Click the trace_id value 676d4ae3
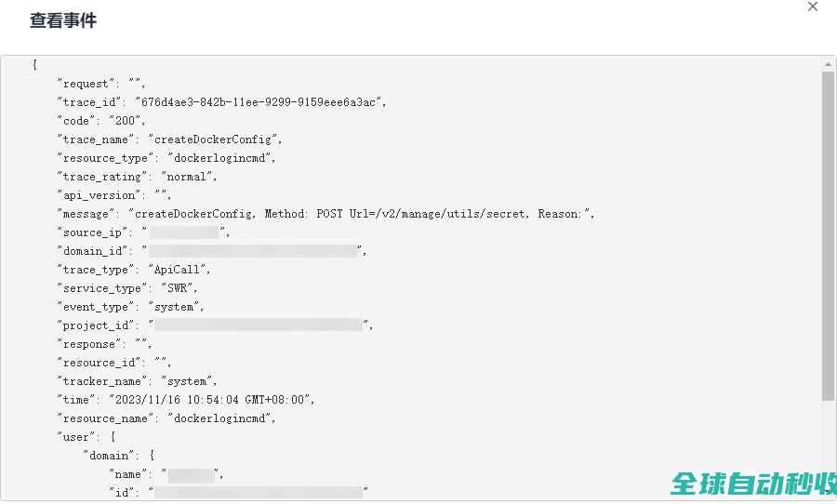This screenshot has width=837, height=504. (259, 102)
